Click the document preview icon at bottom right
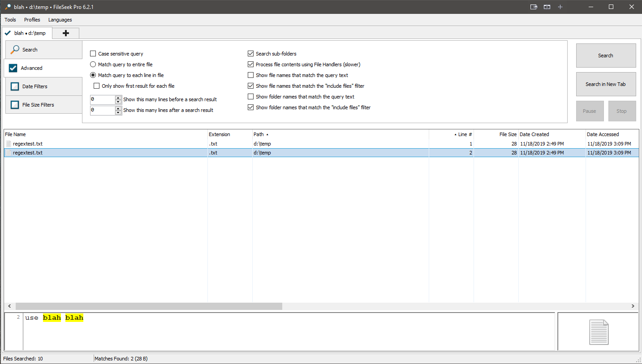This screenshot has width=642, height=364. 599,332
